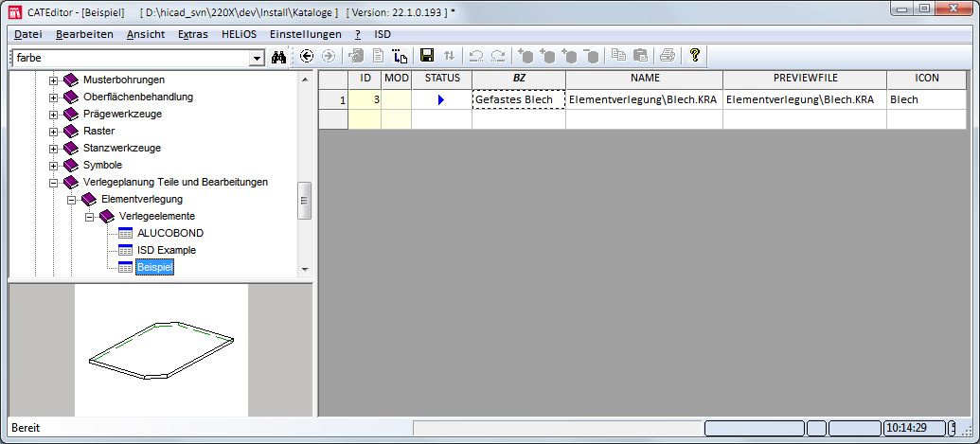Click the PREVIEWFILE column header

[x=805, y=80]
